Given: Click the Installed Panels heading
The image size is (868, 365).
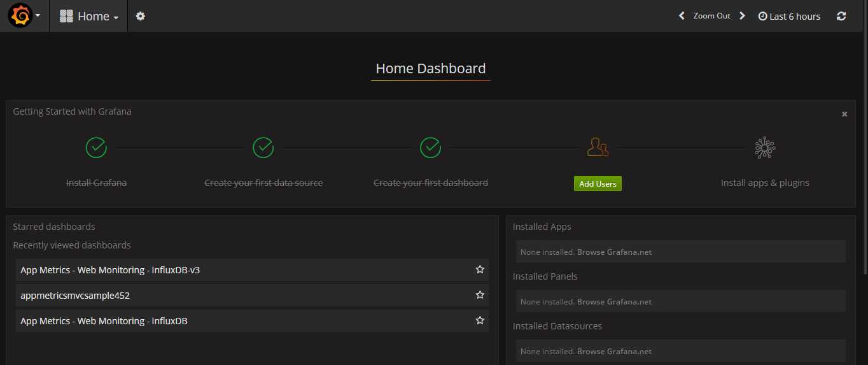Looking at the screenshot, I should (545, 276).
